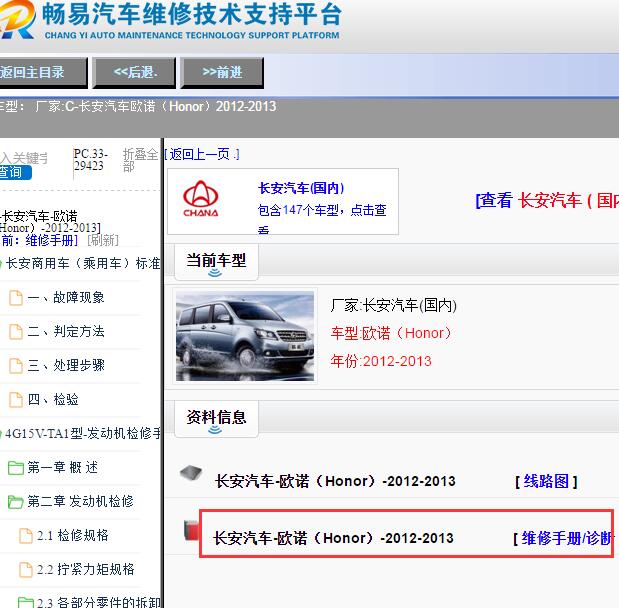Click the red book icon beside 维修手册 row

click(x=191, y=530)
